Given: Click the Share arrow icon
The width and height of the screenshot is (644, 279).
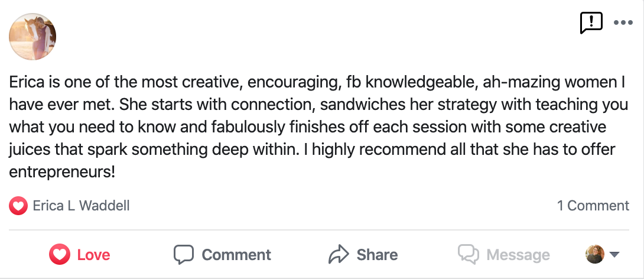Looking at the screenshot, I should [339, 255].
